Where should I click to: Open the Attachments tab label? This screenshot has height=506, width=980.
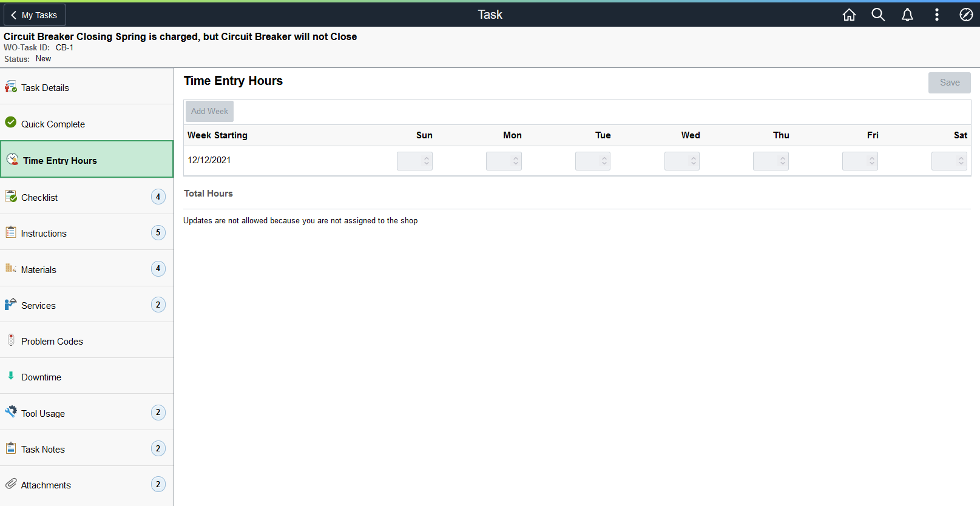[46, 485]
